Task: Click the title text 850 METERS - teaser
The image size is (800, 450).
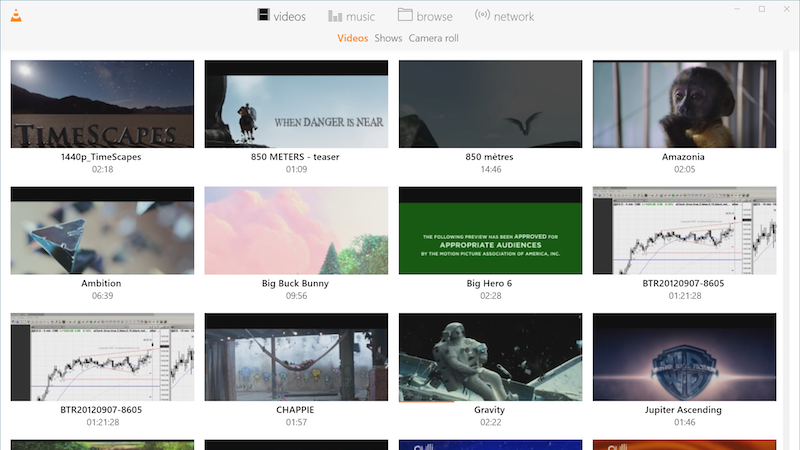Action: coord(295,157)
